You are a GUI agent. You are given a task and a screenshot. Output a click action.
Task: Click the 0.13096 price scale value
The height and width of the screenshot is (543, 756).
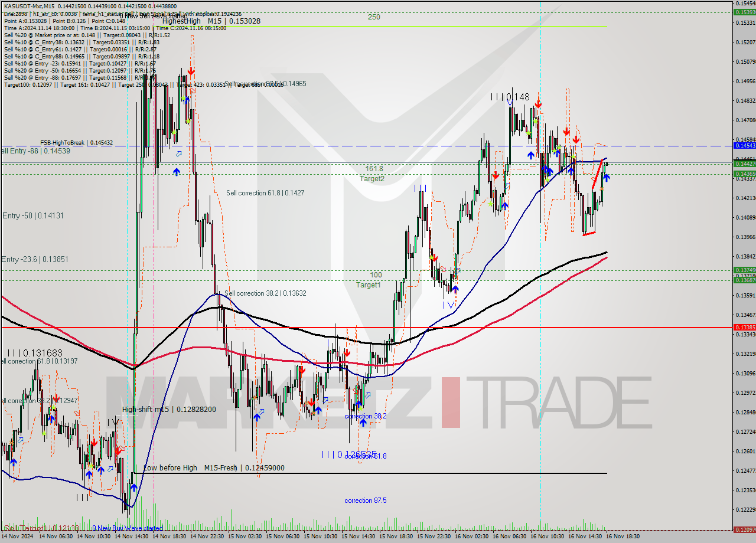745,373
